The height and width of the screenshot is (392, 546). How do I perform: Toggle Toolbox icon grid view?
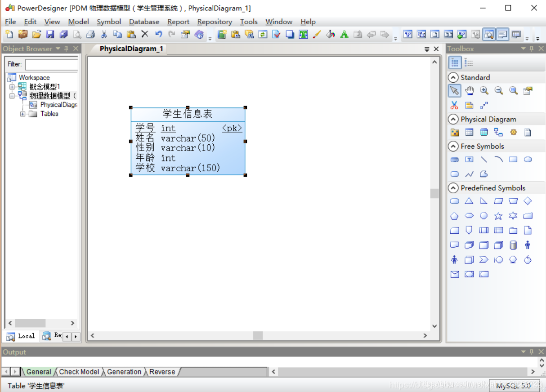point(455,63)
